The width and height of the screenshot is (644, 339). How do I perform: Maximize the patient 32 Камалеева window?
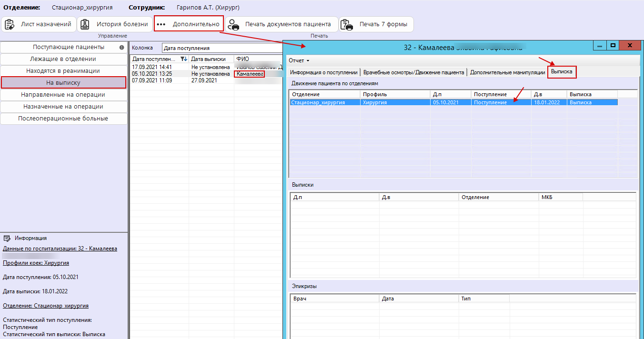click(x=613, y=45)
